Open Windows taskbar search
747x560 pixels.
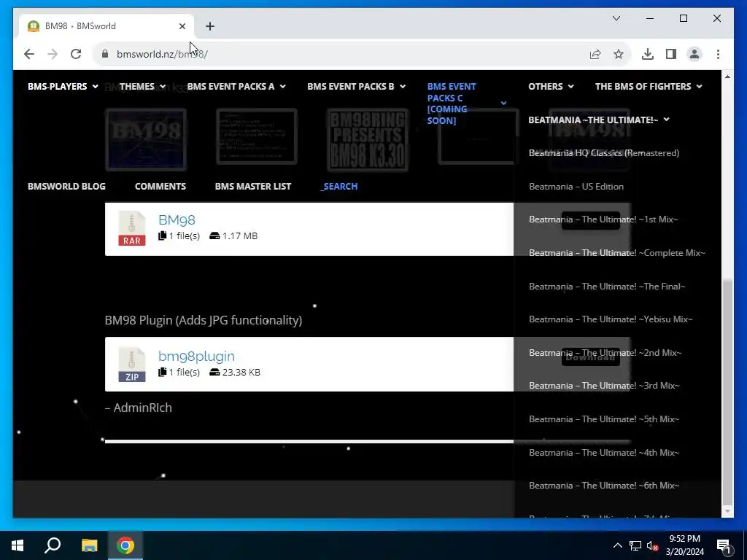point(53,545)
